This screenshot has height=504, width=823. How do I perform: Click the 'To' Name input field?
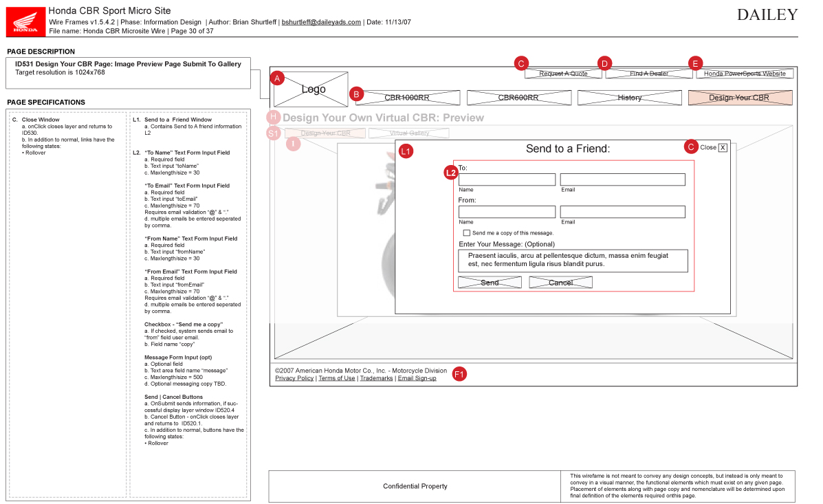pos(507,179)
